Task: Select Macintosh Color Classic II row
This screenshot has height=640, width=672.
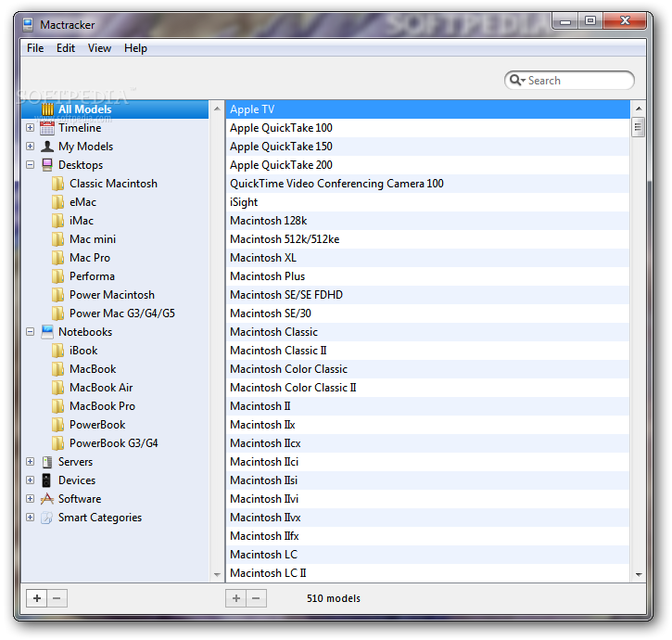Action: tap(427, 388)
